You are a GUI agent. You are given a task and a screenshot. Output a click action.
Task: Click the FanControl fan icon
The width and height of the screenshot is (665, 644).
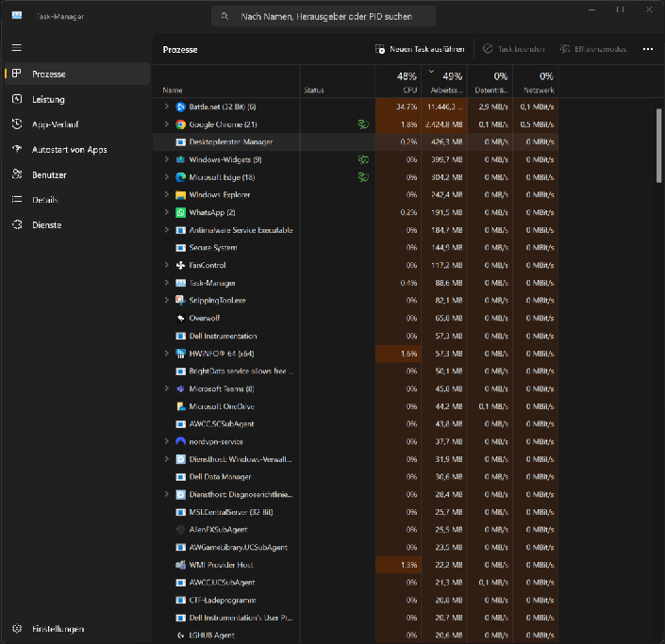pyautogui.click(x=181, y=265)
